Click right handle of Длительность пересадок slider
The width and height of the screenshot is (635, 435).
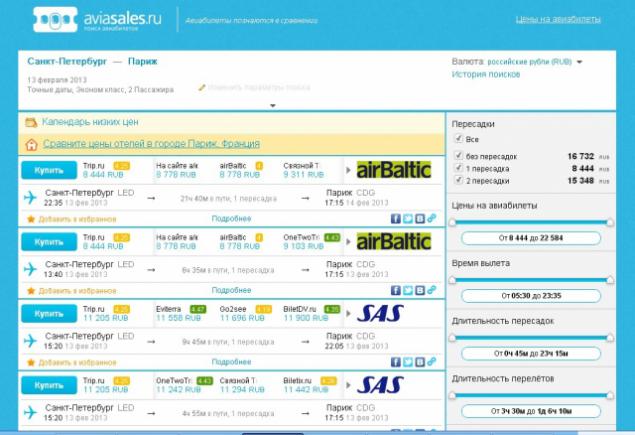[609, 337]
